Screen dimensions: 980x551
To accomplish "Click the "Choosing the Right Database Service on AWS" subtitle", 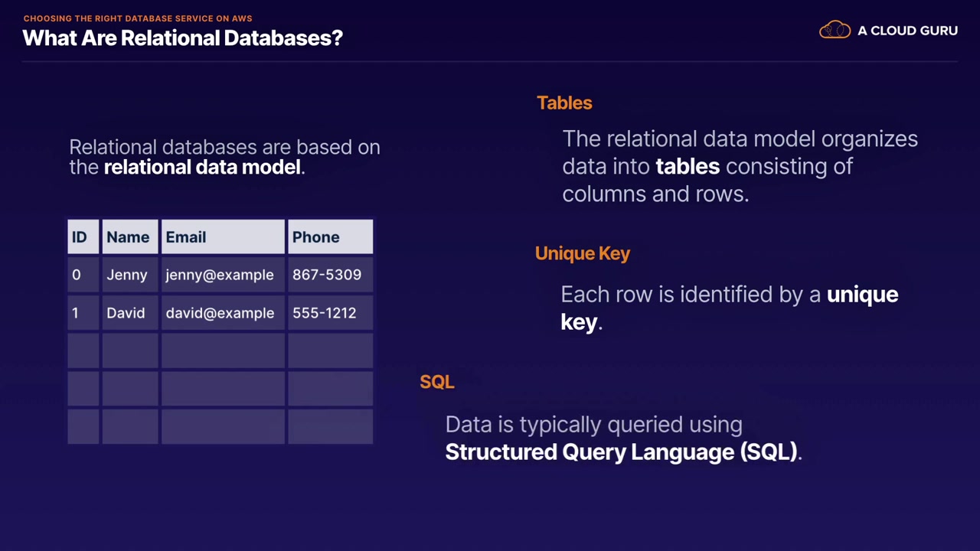I will point(138,18).
